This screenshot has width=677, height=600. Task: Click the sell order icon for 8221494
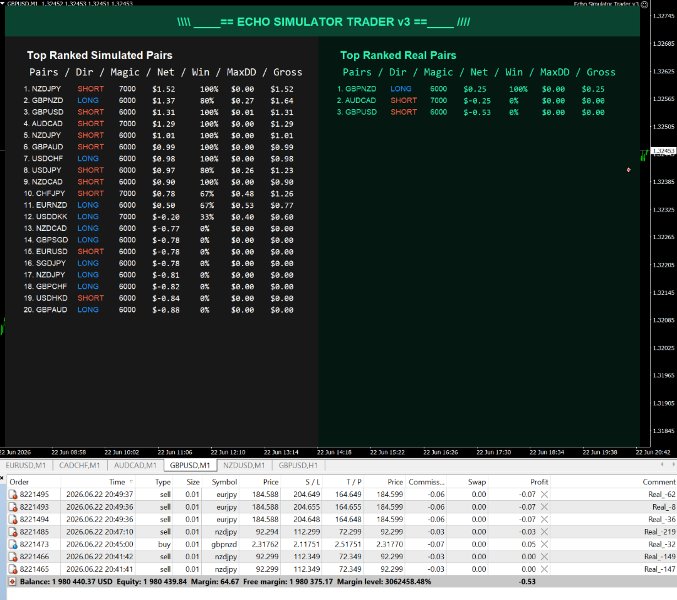tap(13, 520)
